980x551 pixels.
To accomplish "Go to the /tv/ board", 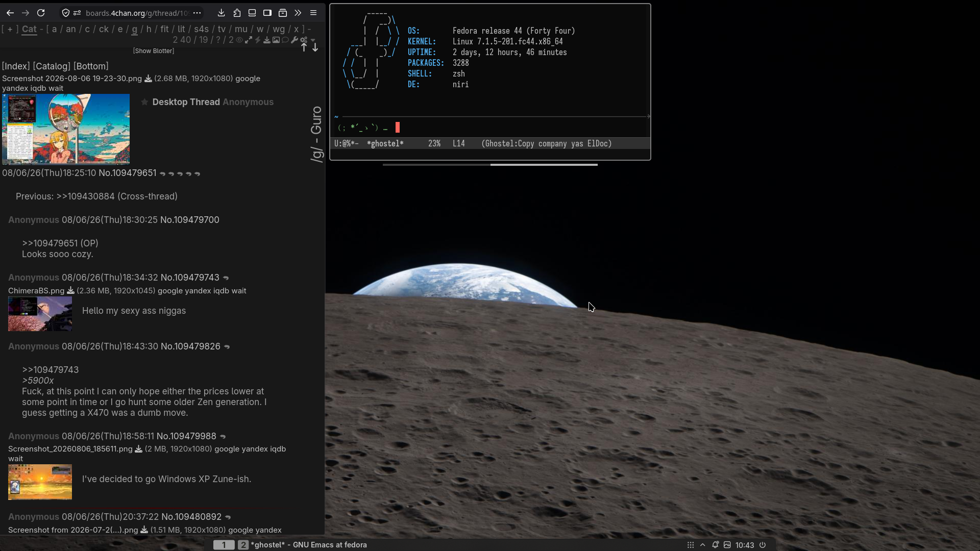I will [x=222, y=29].
